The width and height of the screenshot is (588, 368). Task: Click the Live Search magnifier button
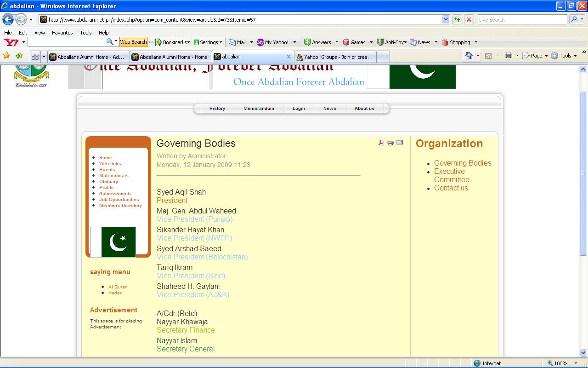(573, 19)
